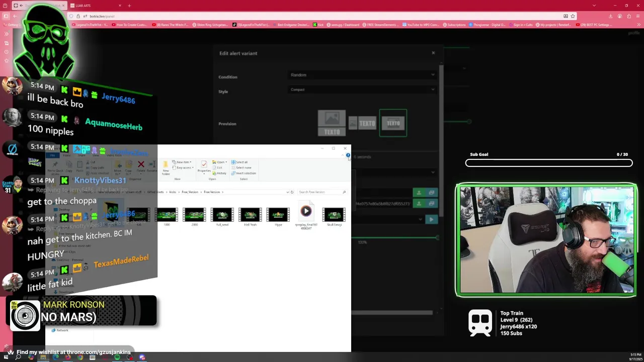
Task: Collapse the Explorer ribbon with the caret
Action: [x=343, y=155]
